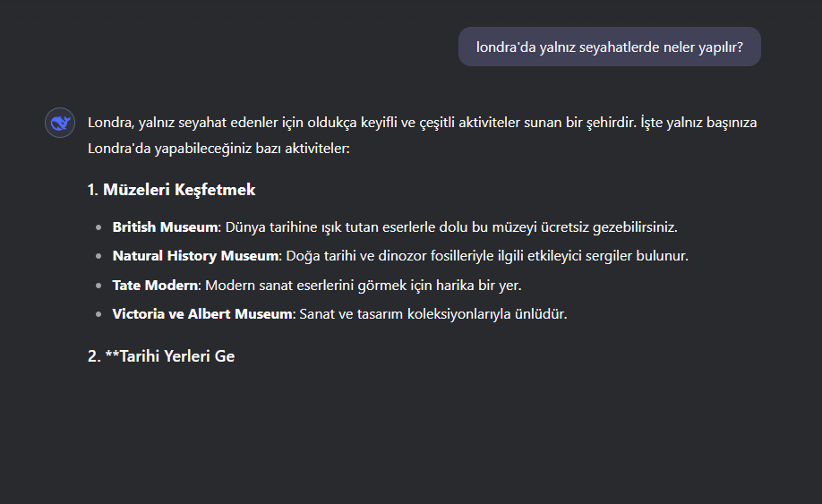Click the section number '2.' before Tarihi

point(94,356)
